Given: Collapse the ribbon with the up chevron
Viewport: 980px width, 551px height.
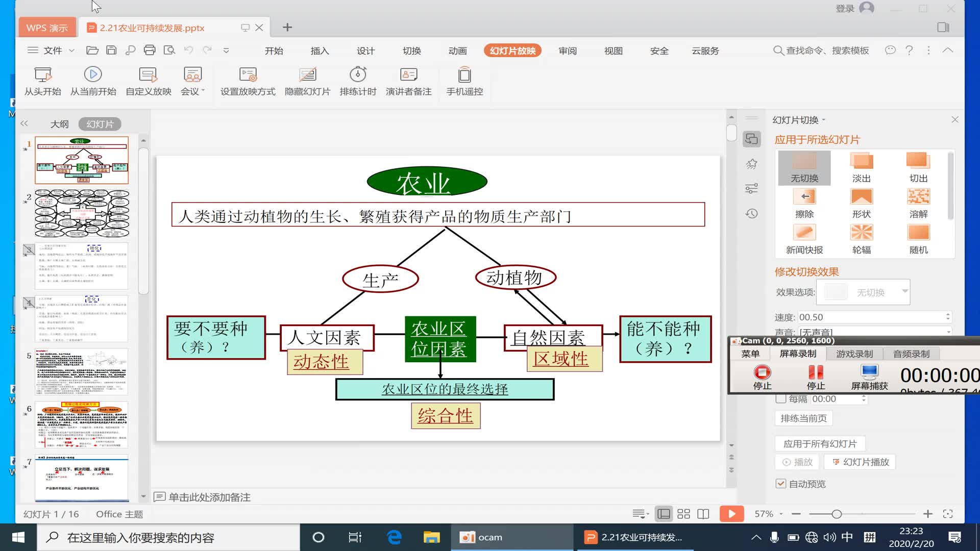Looking at the screenshot, I should 948,50.
